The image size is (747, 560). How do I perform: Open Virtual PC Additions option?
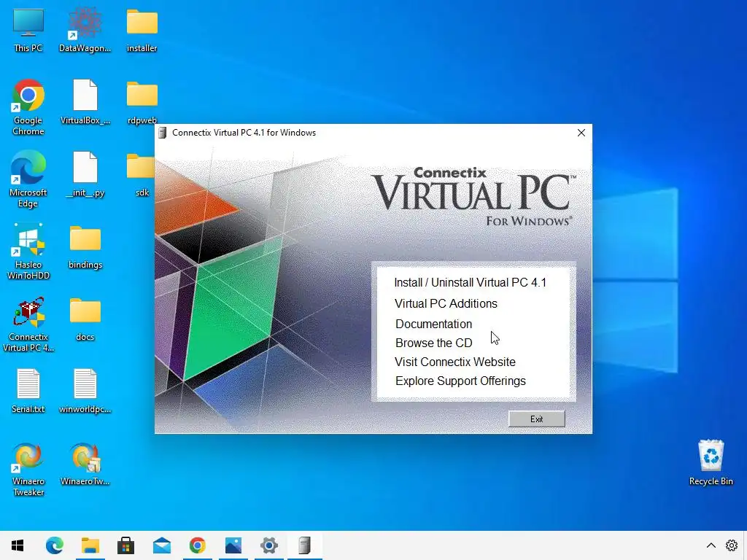(x=446, y=303)
